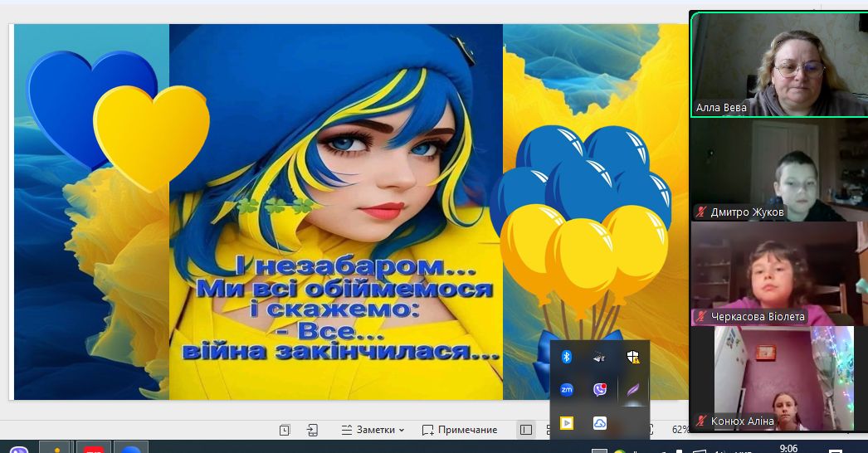Screen dimensions: 868x453
Task: Open the blue cloud sync tray icon
Action: coord(599,422)
